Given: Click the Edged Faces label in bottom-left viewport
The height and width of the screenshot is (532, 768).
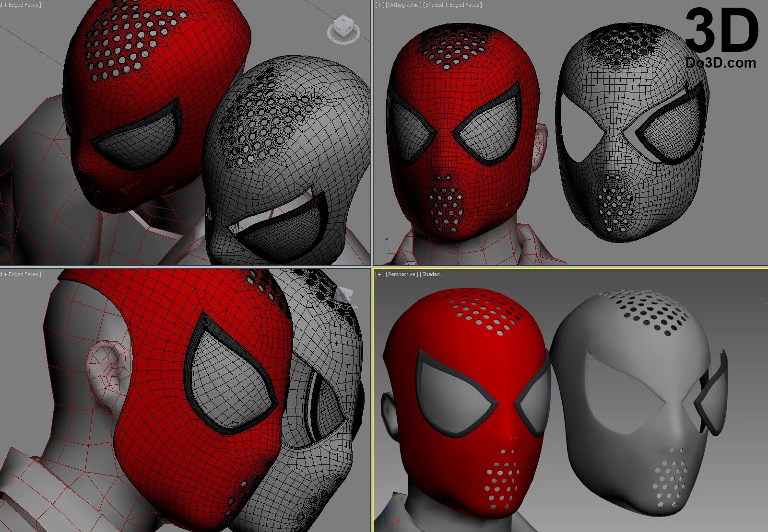Looking at the screenshot, I should tap(21, 274).
